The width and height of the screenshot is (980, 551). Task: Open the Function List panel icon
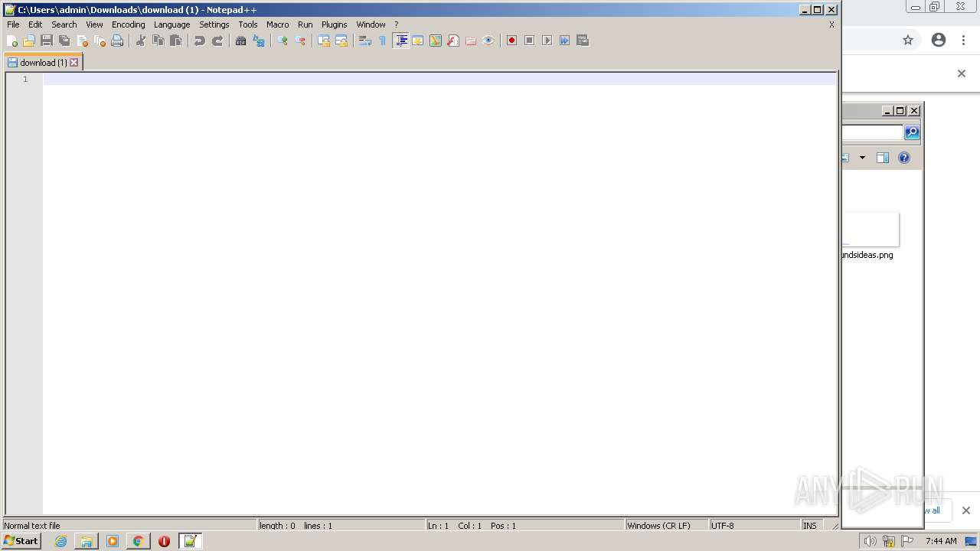453,41
